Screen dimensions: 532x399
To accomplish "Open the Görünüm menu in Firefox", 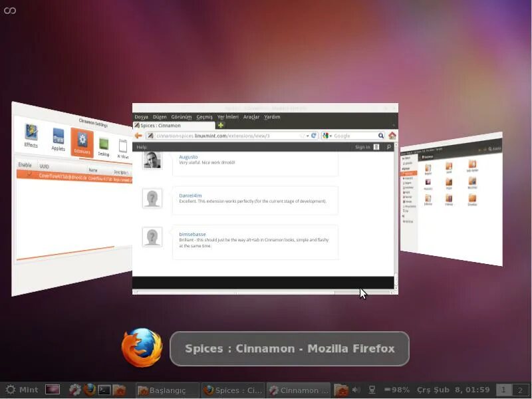I will click(181, 117).
